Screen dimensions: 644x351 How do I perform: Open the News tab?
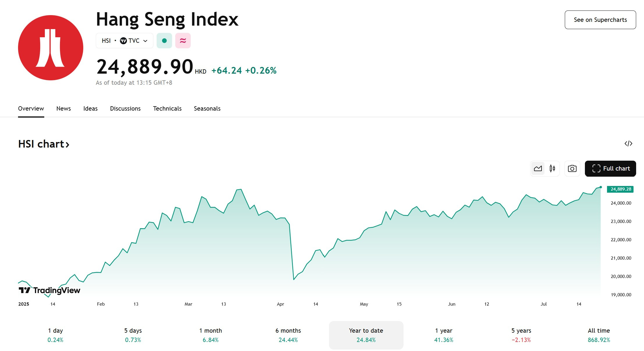[63, 109]
